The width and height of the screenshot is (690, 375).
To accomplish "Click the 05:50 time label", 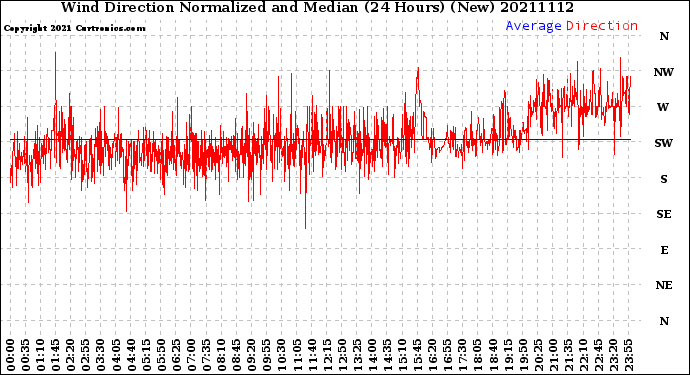I will pyautogui.click(x=161, y=355).
